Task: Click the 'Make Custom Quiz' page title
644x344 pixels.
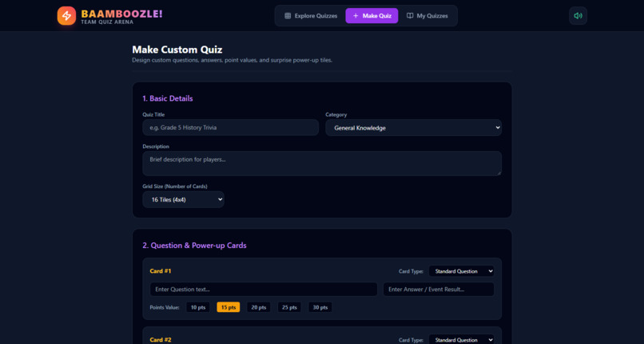Action: point(177,50)
